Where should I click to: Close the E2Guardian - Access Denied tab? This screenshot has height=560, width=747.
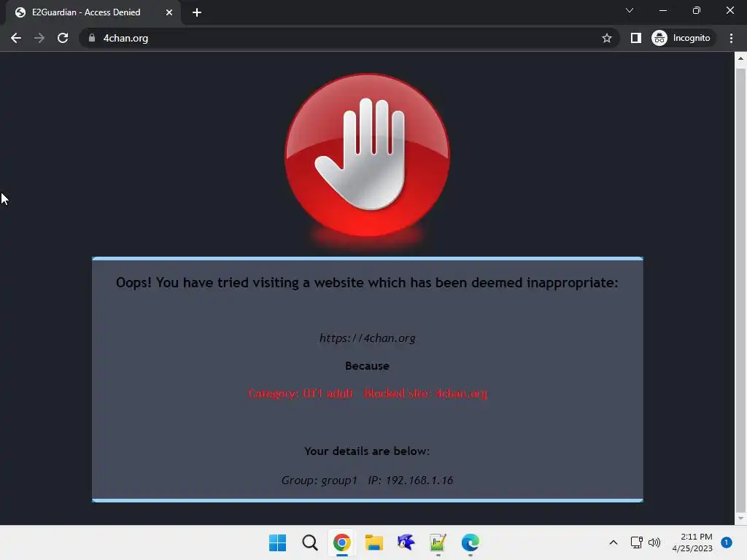tap(169, 12)
